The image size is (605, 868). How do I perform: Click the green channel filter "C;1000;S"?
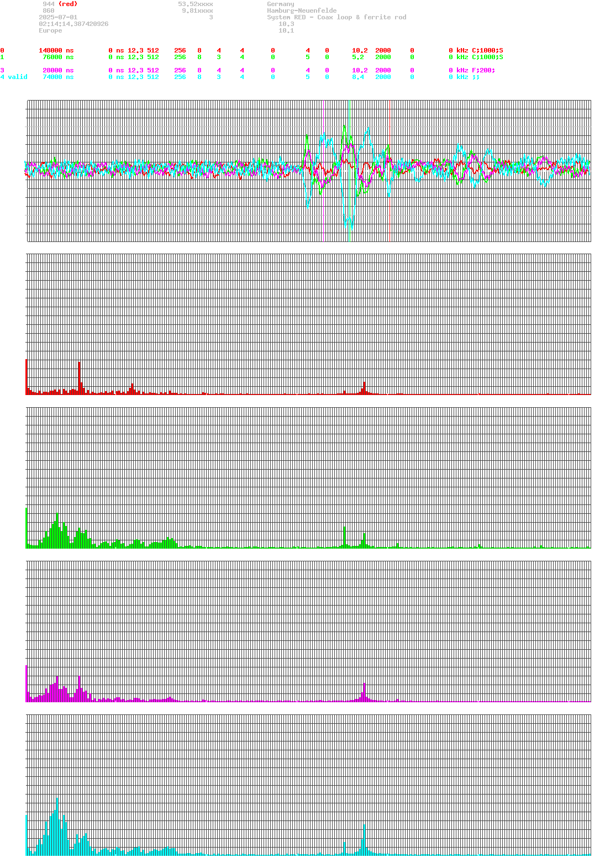point(487,57)
